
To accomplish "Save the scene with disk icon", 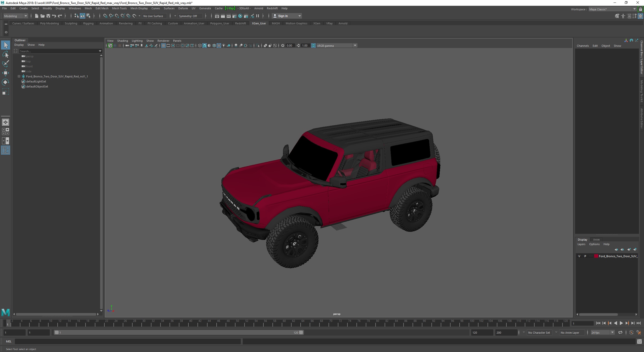I will click(48, 16).
